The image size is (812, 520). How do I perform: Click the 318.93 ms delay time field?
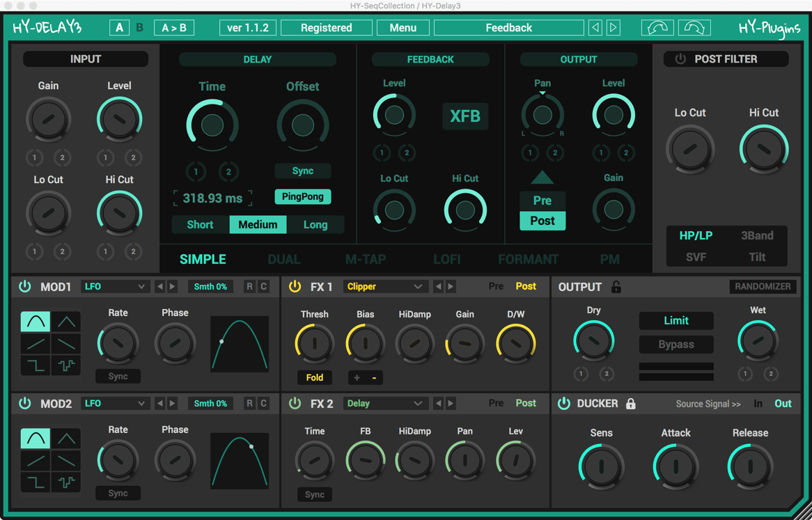click(x=212, y=198)
